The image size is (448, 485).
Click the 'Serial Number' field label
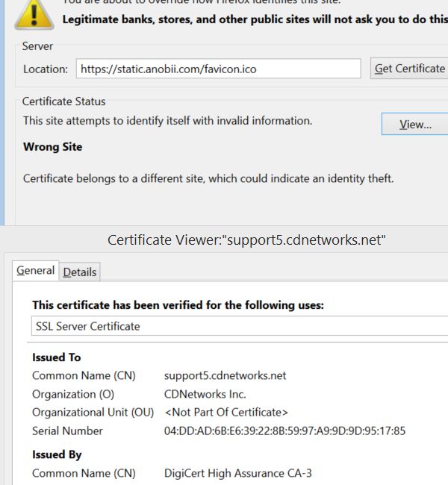coord(67,431)
